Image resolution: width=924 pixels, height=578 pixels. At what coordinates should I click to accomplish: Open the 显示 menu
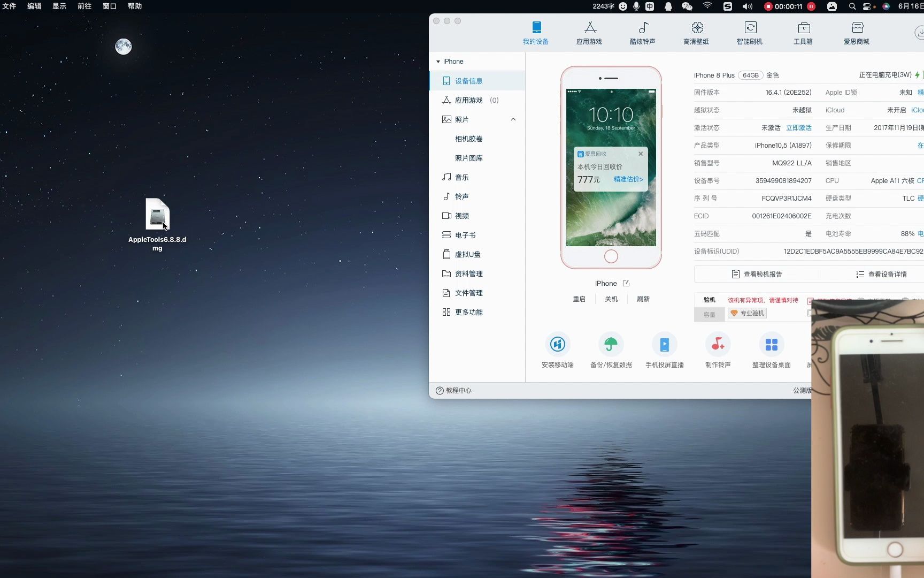click(x=59, y=6)
